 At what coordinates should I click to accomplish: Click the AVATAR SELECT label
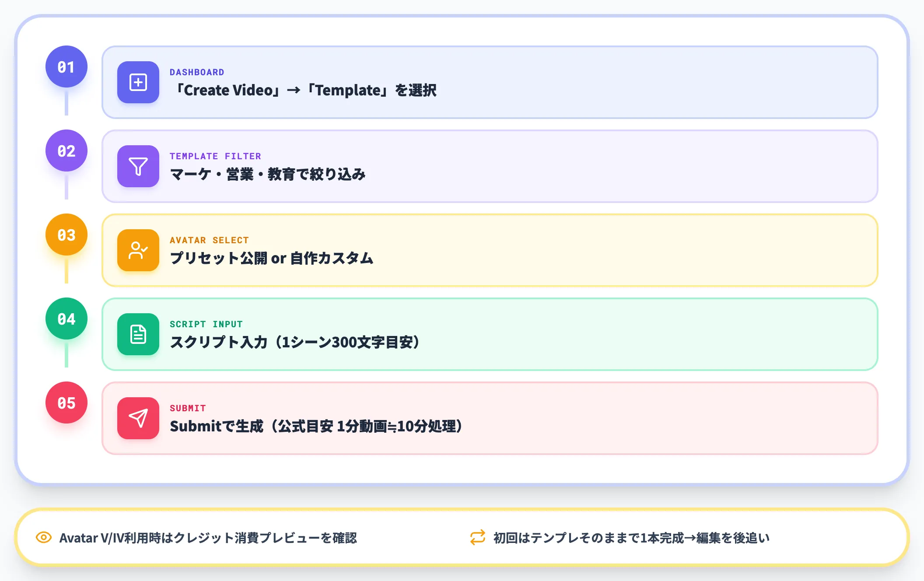[x=209, y=240]
